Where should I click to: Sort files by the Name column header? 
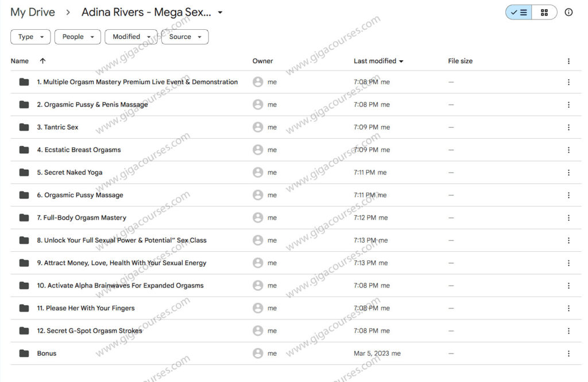[x=20, y=61]
